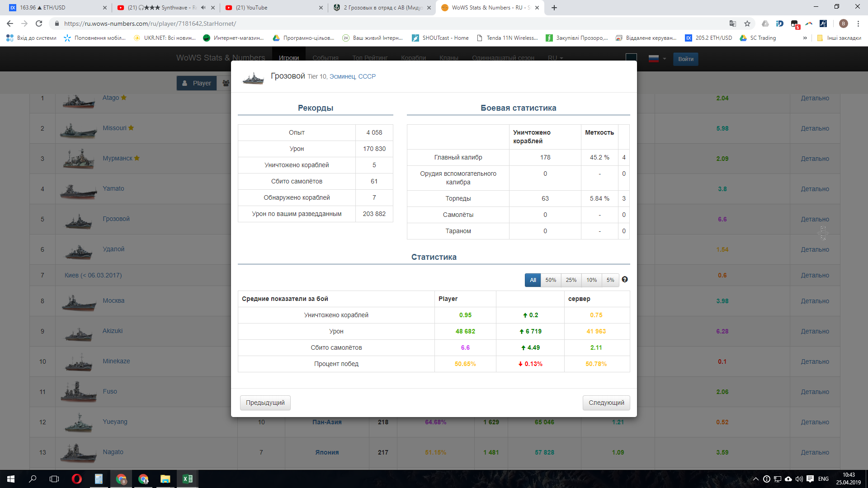Click the Следующий button
The height and width of the screenshot is (488, 868).
pyautogui.click(x=606, y=403)
